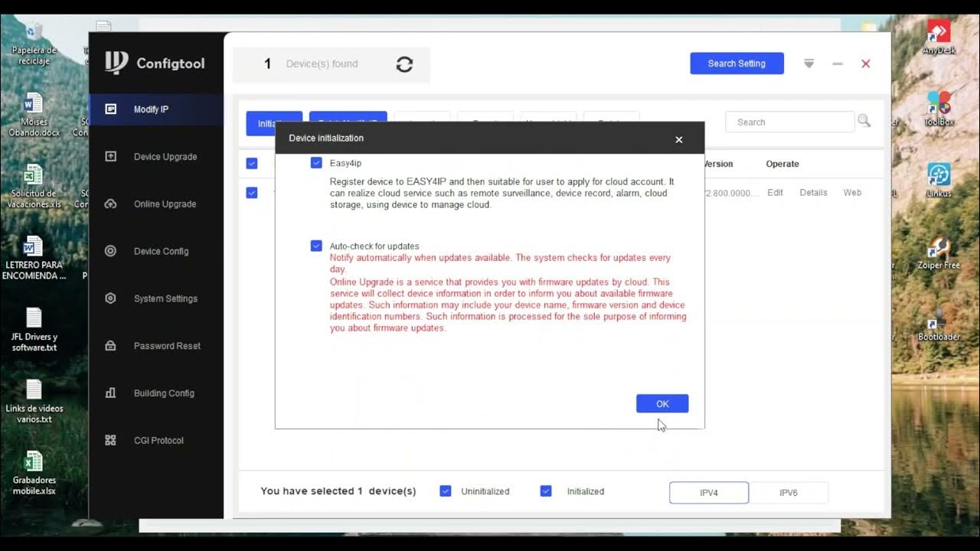The width and height of the screenshot is (980, 551).
Task: Click Details in the device row
Action: (x=814, y=193)
